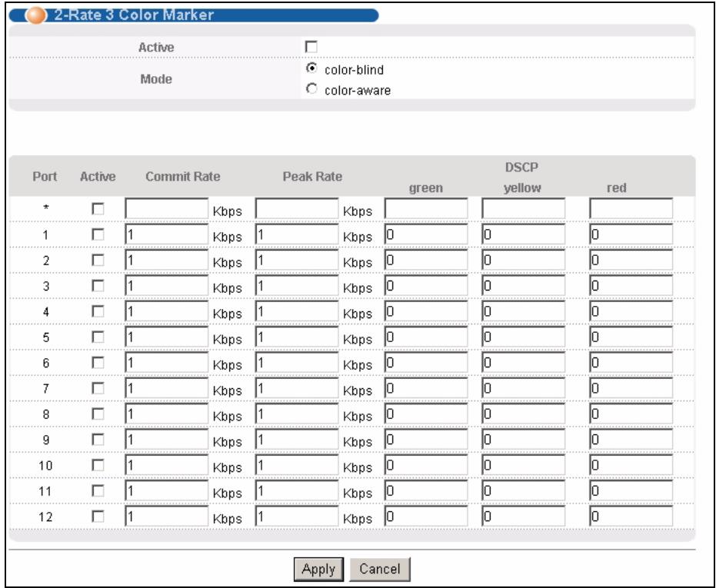Tick Active checkbox for port 5
This screenshot has height=588, width=716.
tap(98, 337)
